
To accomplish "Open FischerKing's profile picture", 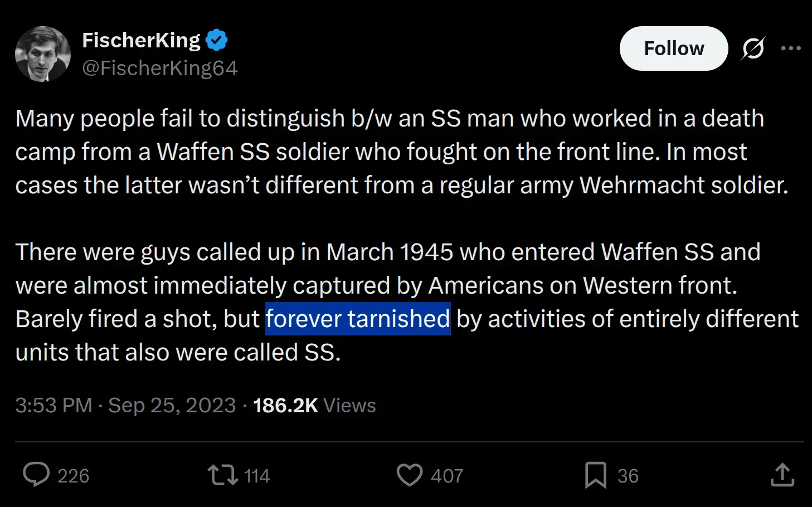I will tap(43, 54).
